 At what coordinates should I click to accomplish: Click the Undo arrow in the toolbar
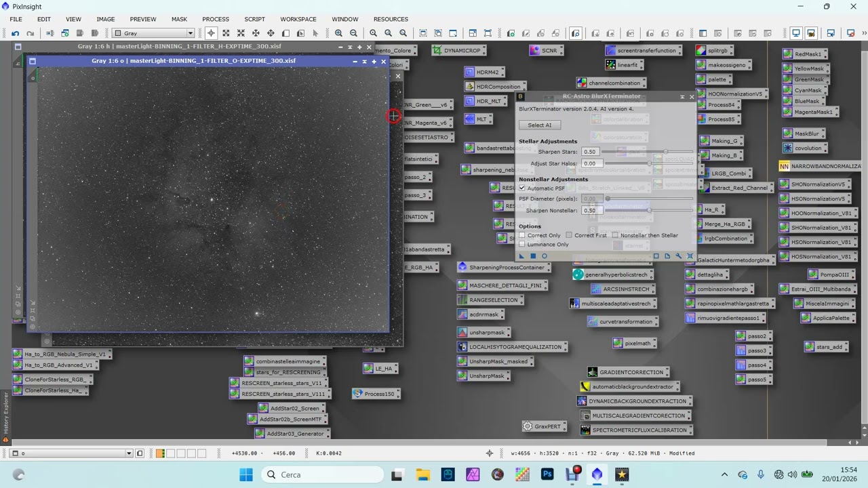pos(15,33)
